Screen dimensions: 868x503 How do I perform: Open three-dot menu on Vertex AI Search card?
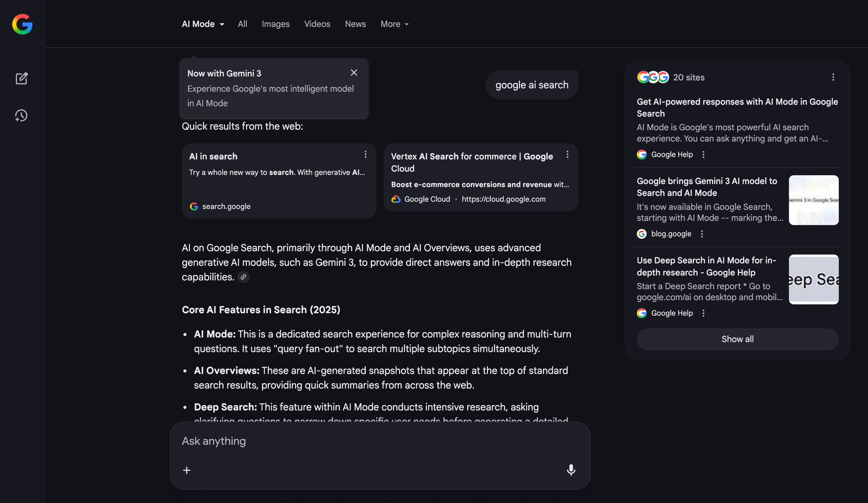pos(567,154)
